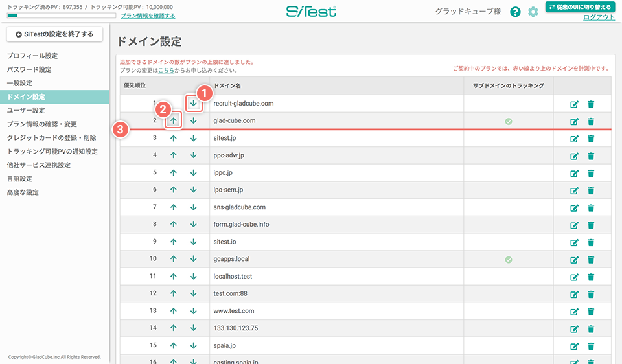Move gcapps.local down in priority
The height and width of the screenshot is (364, 622).
194,259
